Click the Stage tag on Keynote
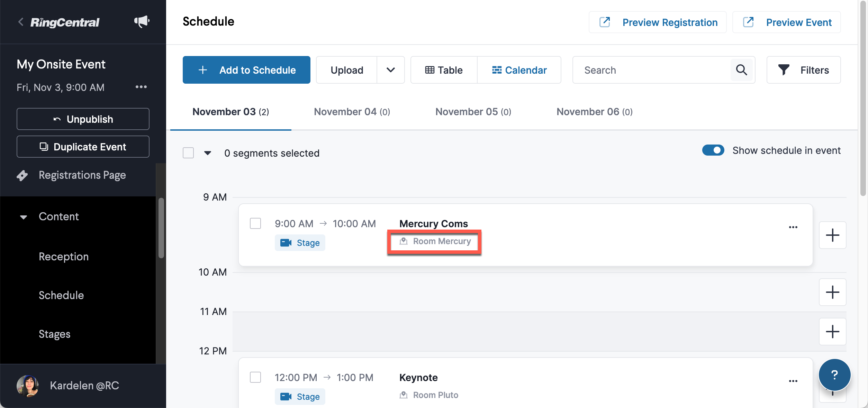This screenshot has height=408, width=868. [x=300, y=397]
